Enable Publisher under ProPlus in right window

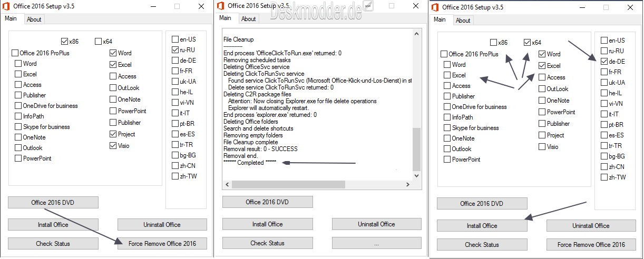[447, 96]
